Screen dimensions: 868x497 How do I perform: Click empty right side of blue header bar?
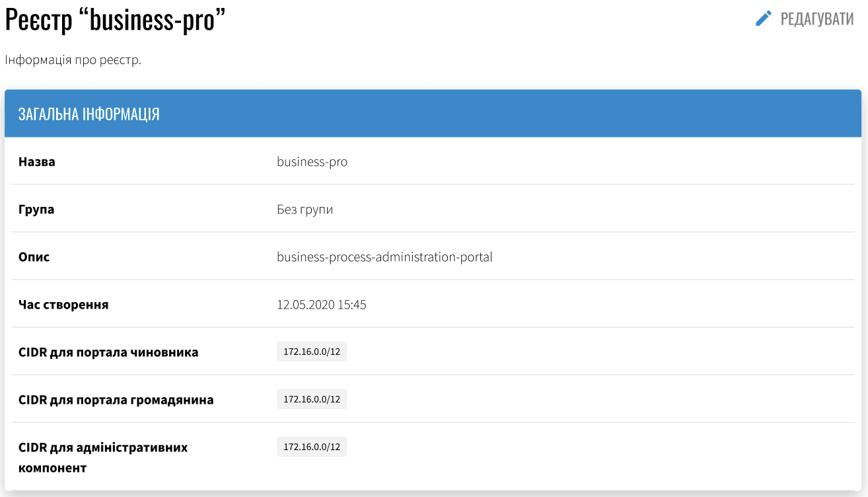(661, 114)
